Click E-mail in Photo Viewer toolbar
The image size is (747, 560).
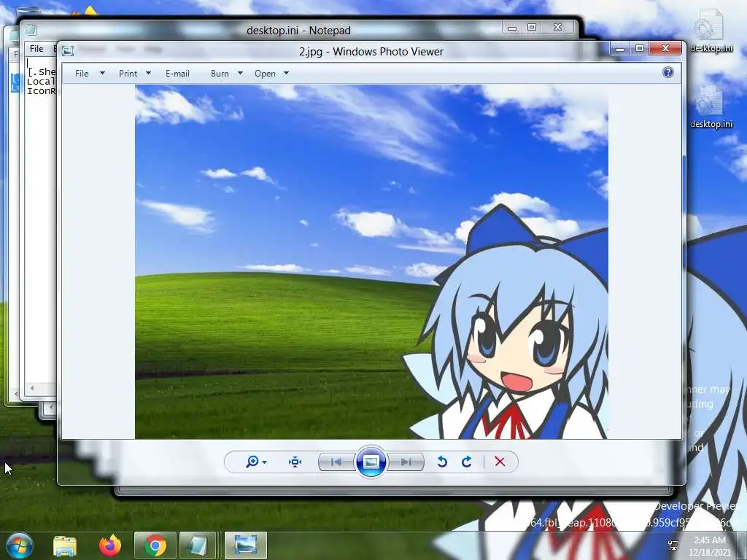pyautogui.click(x=177, y=74)
